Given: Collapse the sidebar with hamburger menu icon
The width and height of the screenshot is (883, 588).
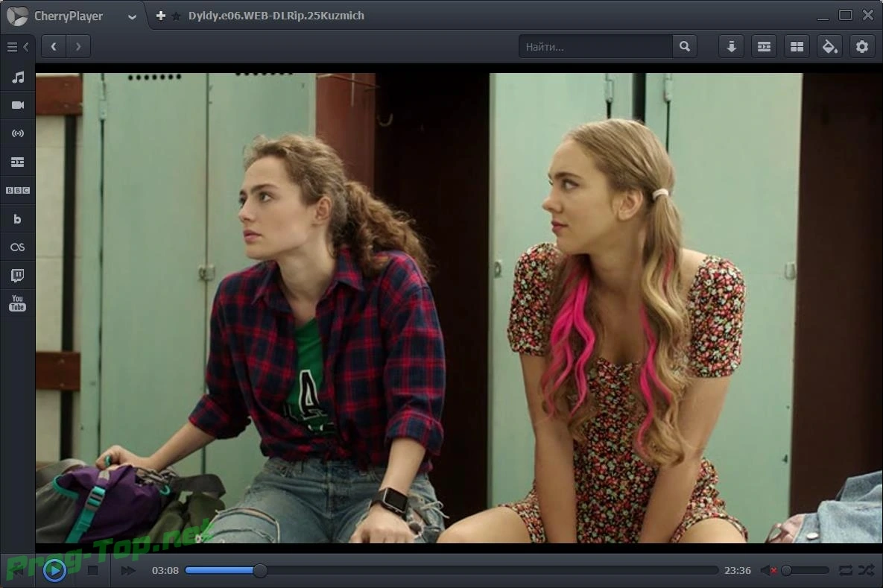Looking at the screenshot, I should click(x=17, y=47).
